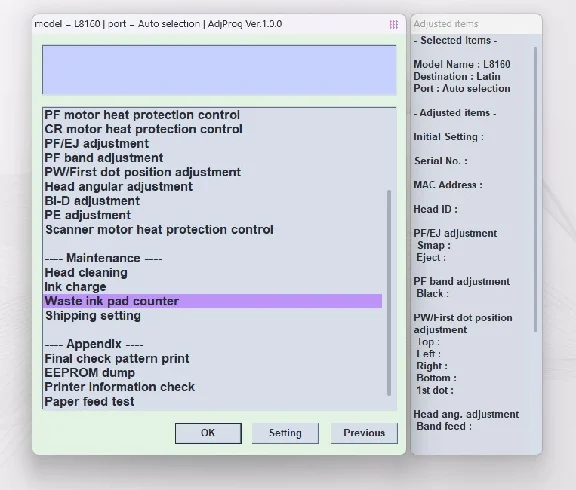This screenshot has height=490, width=576.
Task: Click the main list vertical scrollbar
Action: tap(389, 293)
